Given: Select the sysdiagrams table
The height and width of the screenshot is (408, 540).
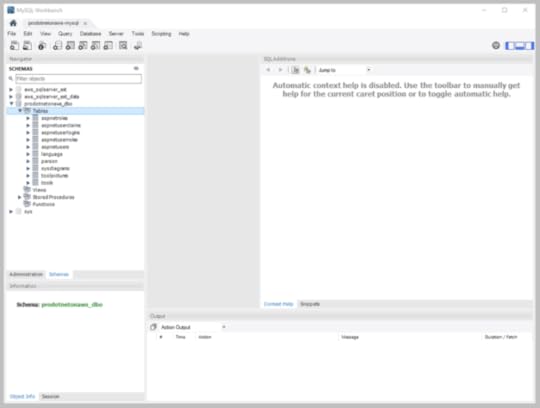Looking at the screenshot, I should click(55, 168).
